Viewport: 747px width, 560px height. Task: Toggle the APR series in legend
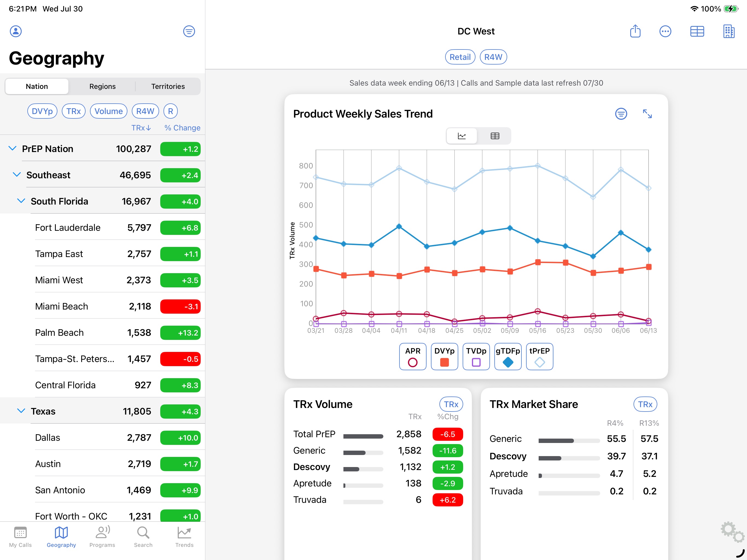click(413, 357)
